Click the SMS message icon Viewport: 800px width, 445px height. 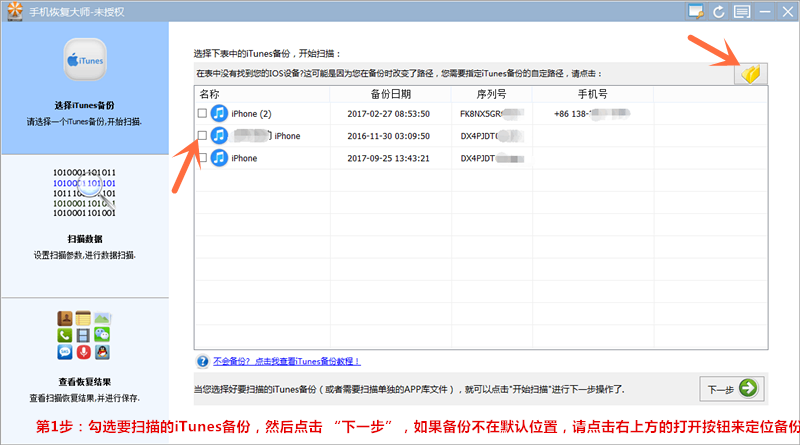[x=65, y=352]
